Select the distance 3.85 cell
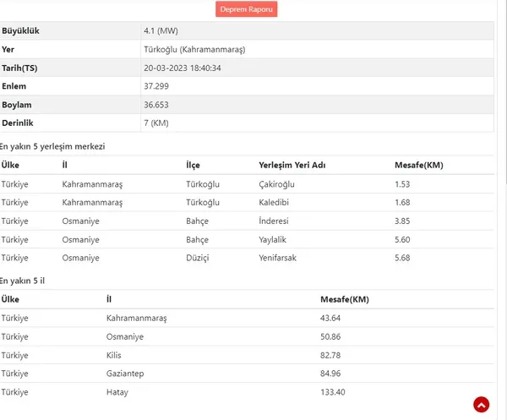507x420 pixels. tap(402, 221)
